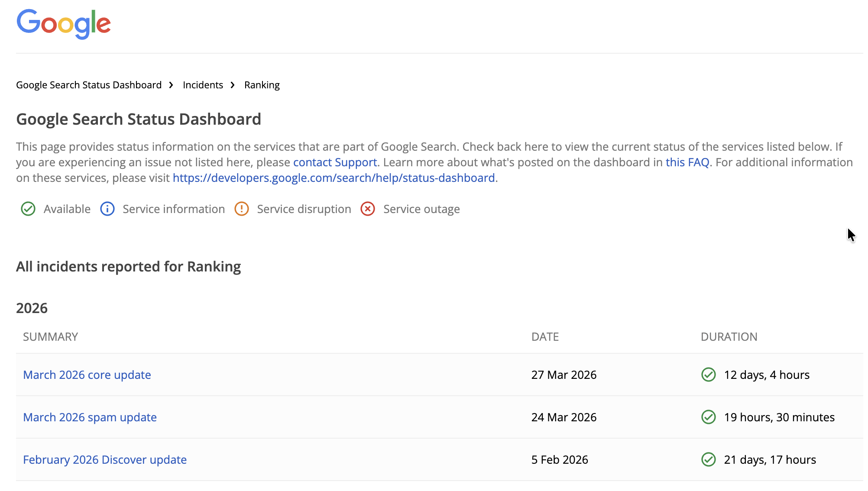The width and height of the screenshot is (868, 491).
Task: Click duration 19 hours, 30 minutes
Action: pos(779,417)
